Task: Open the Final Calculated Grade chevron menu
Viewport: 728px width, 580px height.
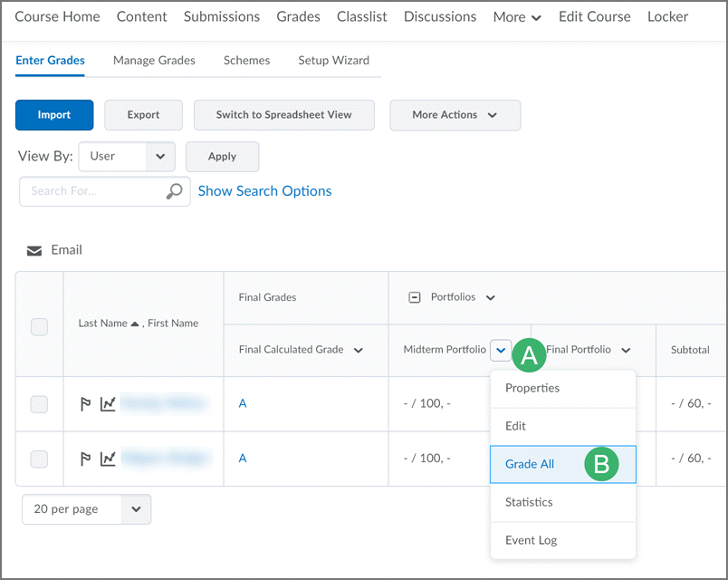Action: [358, 350]
